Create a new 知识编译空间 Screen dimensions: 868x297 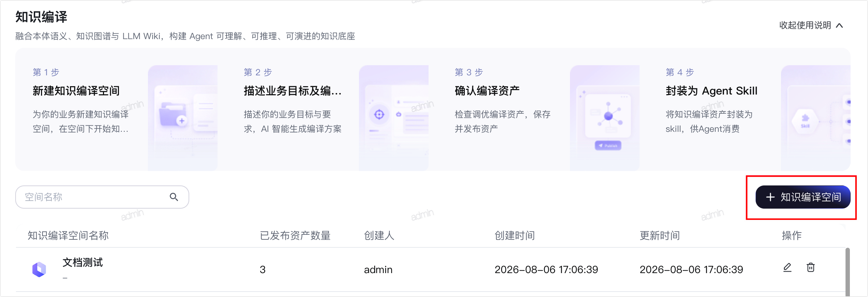pos(803,197)
